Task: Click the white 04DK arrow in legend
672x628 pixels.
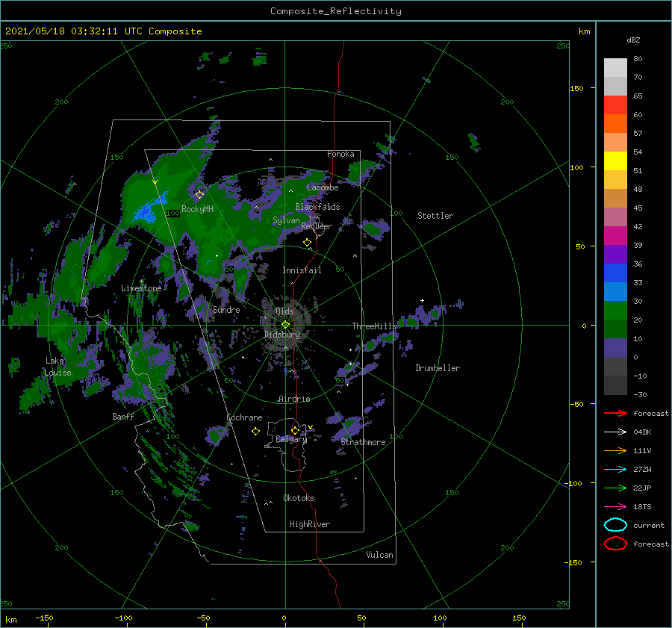Action: tap(615, 432)
